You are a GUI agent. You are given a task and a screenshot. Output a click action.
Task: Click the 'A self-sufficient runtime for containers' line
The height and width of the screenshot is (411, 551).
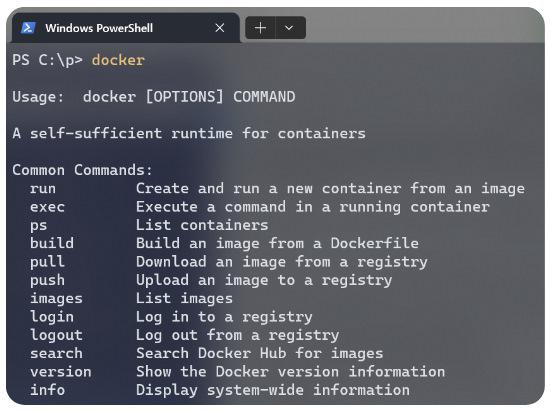point(189,133)
